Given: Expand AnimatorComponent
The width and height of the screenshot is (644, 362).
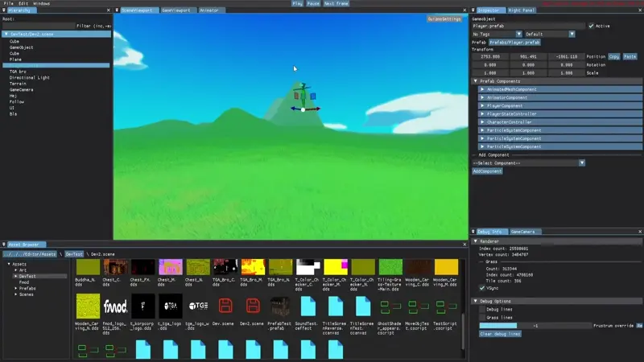Looking at the screenshot, I should coord(482,97).
